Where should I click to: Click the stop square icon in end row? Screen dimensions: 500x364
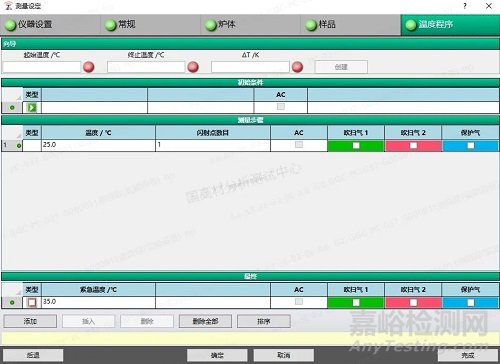click(x=32, y=302)
